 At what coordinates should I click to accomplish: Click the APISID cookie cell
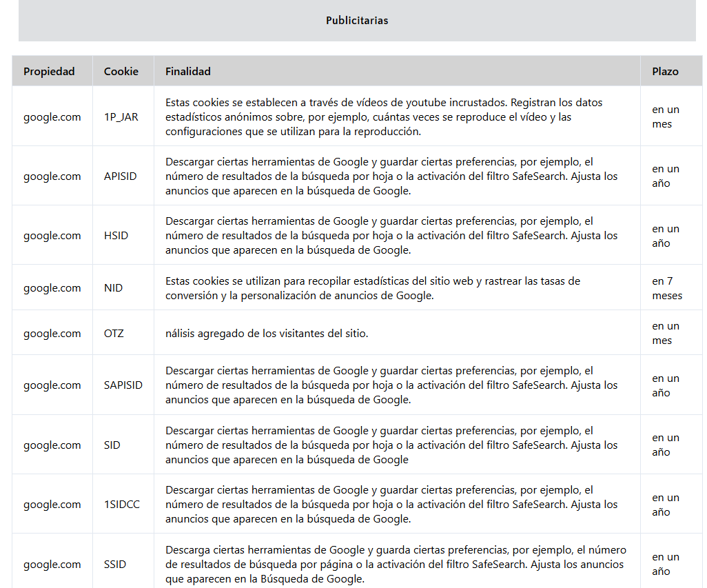pyautogui.click(x=121, y=176)
